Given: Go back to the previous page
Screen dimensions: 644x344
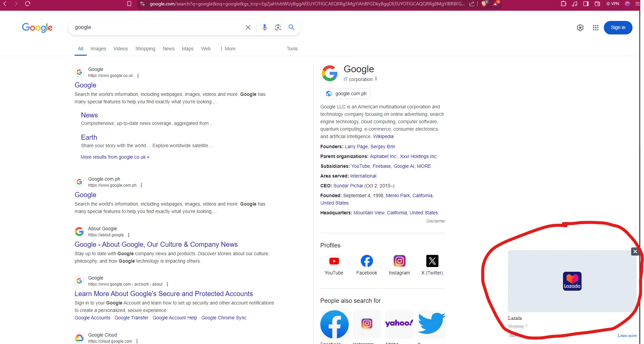Looking at the screenshot, I should (5, 4).
